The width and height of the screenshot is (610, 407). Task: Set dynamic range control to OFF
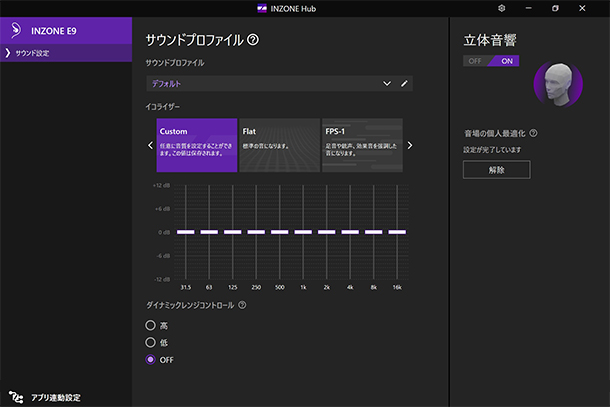(x=151, y=360)
